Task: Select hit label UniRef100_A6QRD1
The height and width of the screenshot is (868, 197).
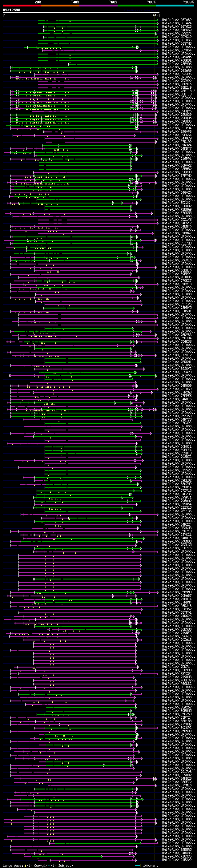Action: [177, 60]
